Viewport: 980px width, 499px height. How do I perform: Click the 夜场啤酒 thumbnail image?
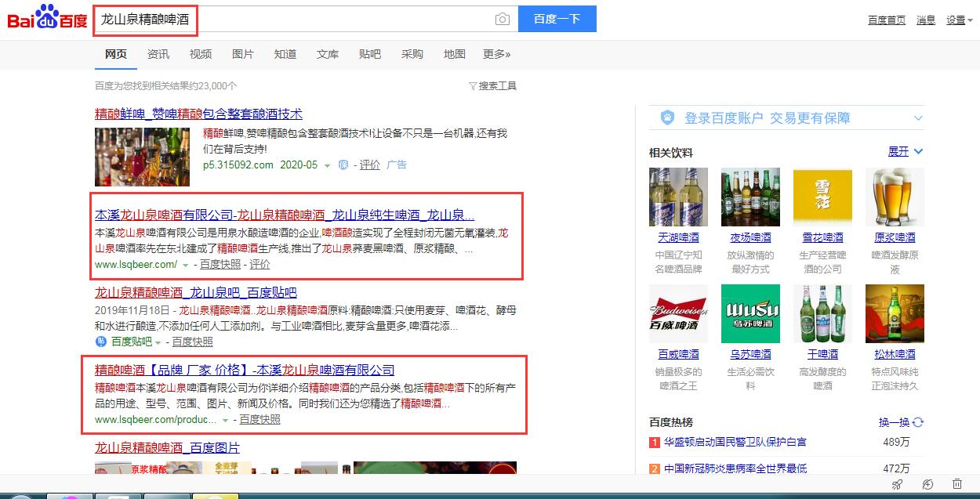click(750, 197)
